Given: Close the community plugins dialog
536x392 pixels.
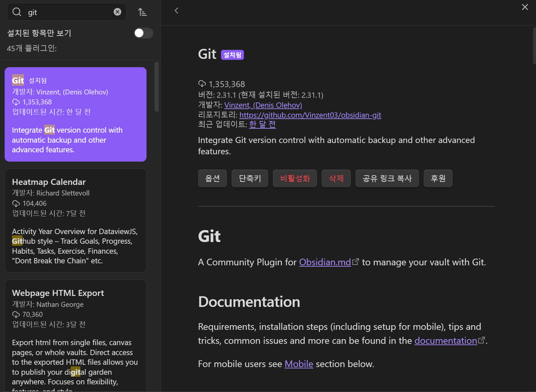Looking at the screenshot, I should [525, 7].
